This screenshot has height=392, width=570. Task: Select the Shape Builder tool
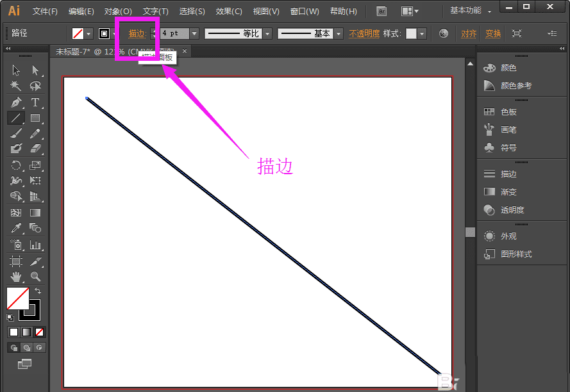click(x=15, y=196)
